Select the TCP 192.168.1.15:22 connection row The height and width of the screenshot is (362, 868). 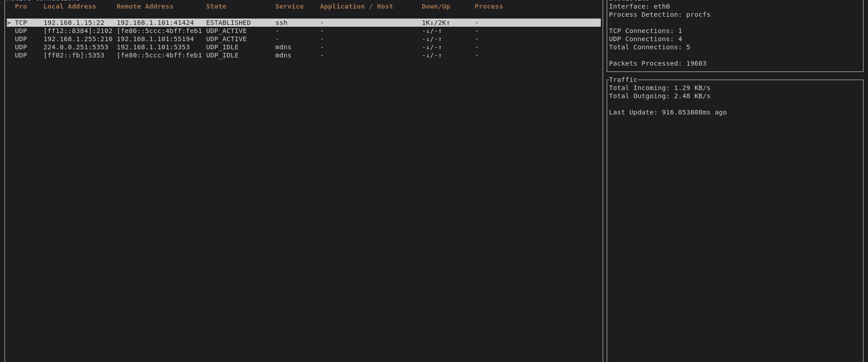click(x=304, y=23)
